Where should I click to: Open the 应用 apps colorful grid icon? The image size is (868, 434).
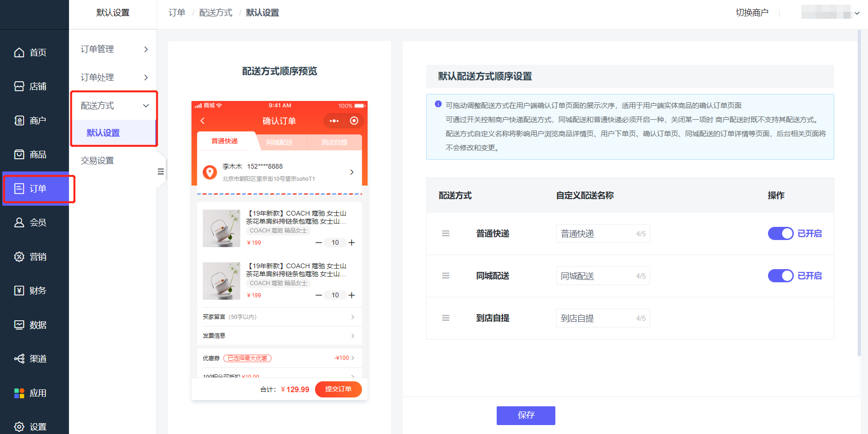coord(19,393)
